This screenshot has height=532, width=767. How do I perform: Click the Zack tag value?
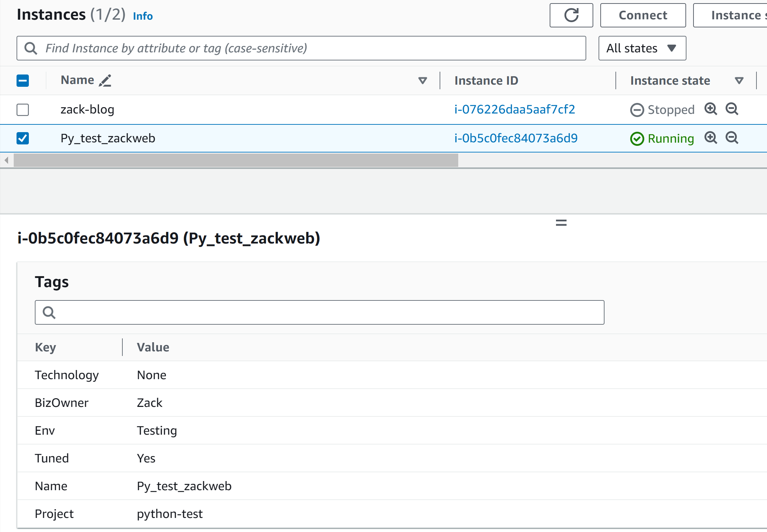click(149, 403)
